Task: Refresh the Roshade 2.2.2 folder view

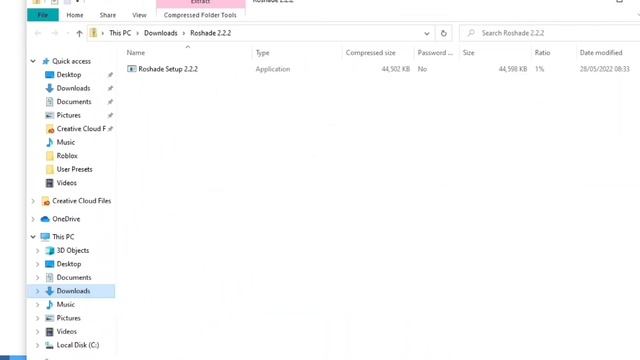Action: (444, 33)
